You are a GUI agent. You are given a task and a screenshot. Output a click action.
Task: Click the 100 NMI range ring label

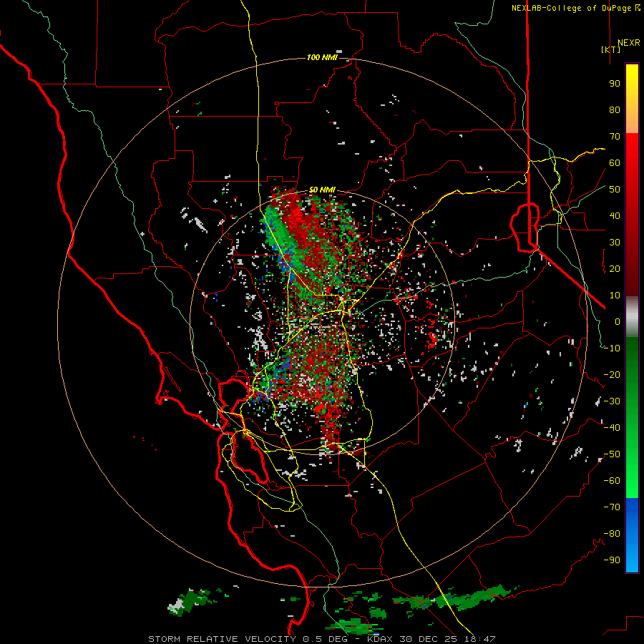322,57
